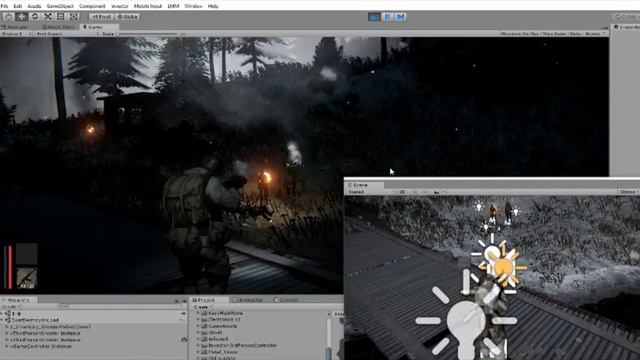Open the Window menu
640x360 pixels.
click(x=193, y=6)
